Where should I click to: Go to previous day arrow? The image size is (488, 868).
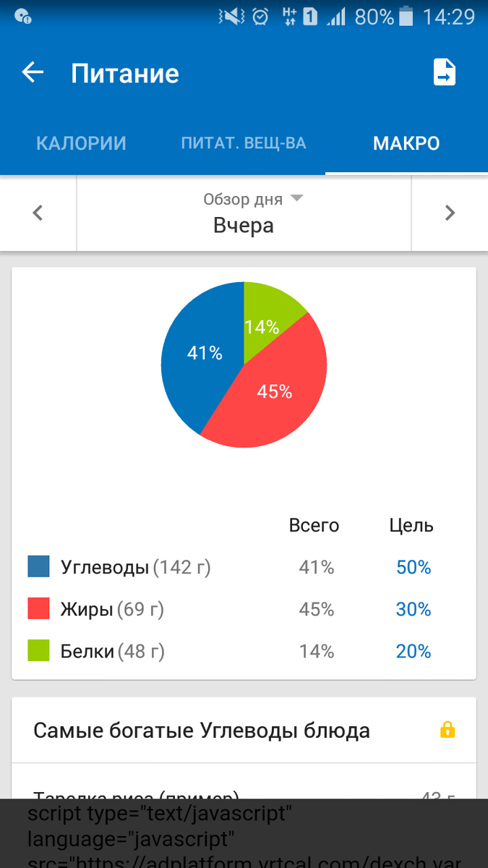38,213
